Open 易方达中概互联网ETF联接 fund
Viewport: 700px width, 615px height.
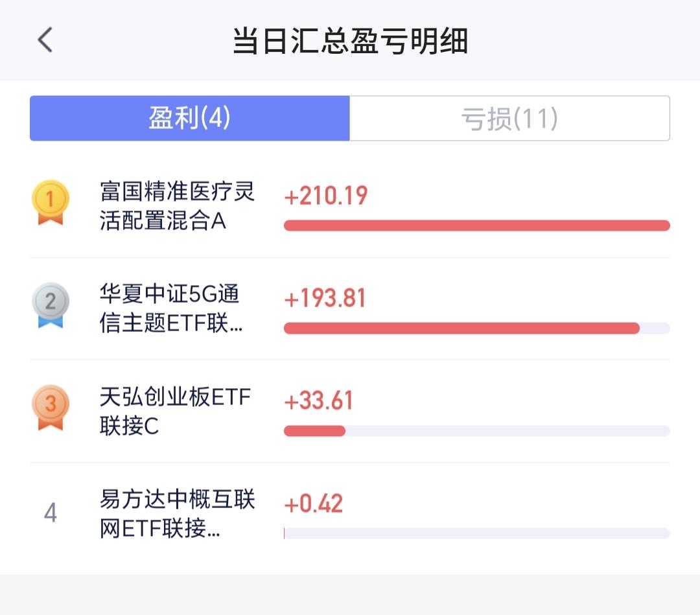[177, 513]
